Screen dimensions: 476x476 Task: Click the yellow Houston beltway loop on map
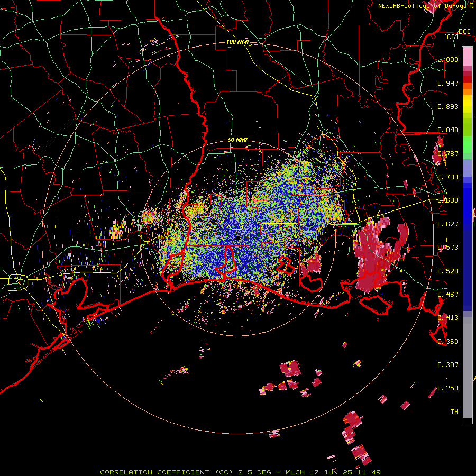point(18,282)
